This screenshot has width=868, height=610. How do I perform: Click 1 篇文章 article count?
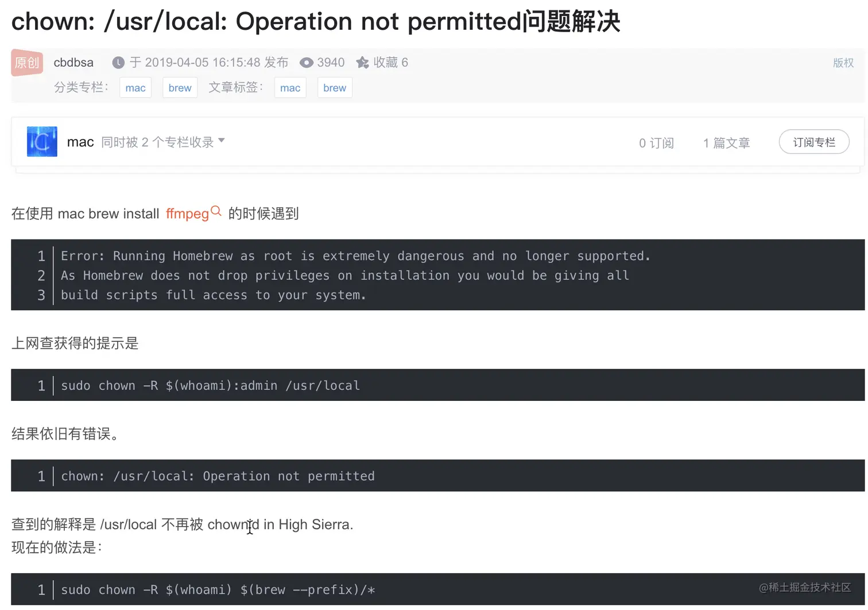tap(727, 143)
